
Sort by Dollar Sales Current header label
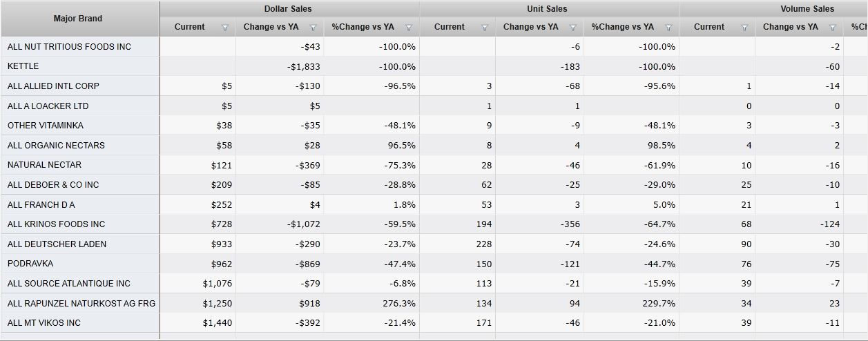click(190, 27)
